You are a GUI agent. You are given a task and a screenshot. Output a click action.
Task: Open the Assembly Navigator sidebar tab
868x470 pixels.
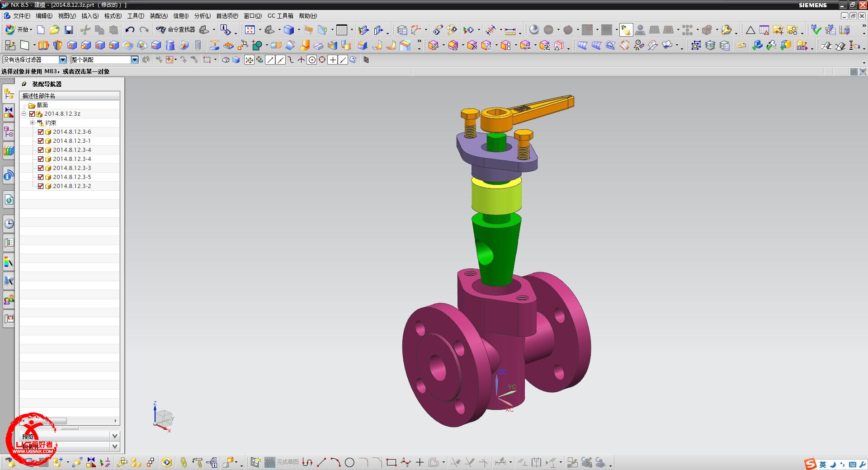click(x=9, y=94)
